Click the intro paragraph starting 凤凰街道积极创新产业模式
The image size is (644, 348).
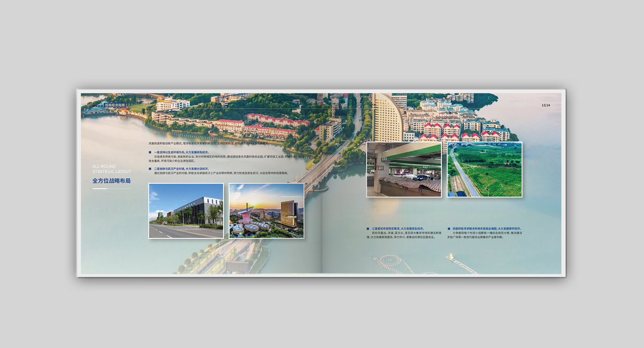[x=208, y=143]
